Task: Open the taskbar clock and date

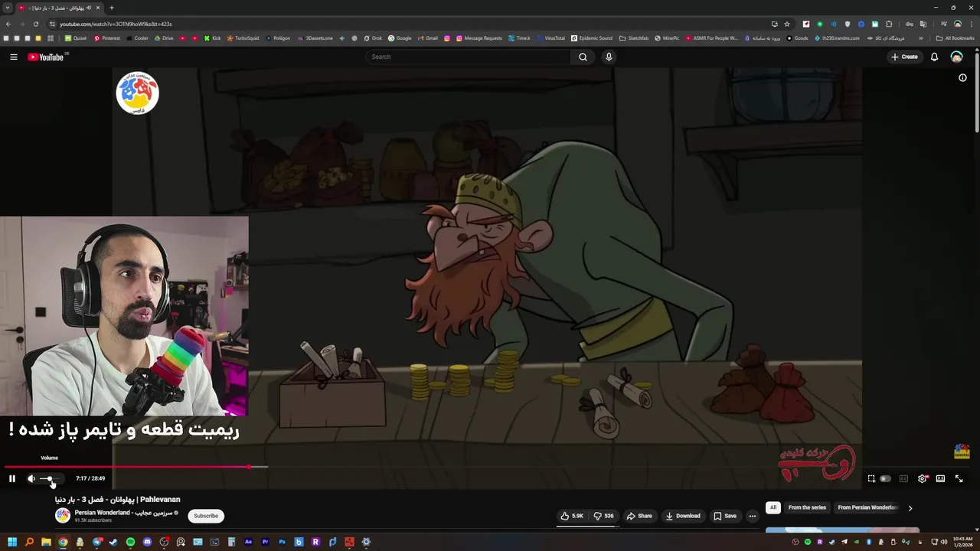Action: click(x=962, y=542)
